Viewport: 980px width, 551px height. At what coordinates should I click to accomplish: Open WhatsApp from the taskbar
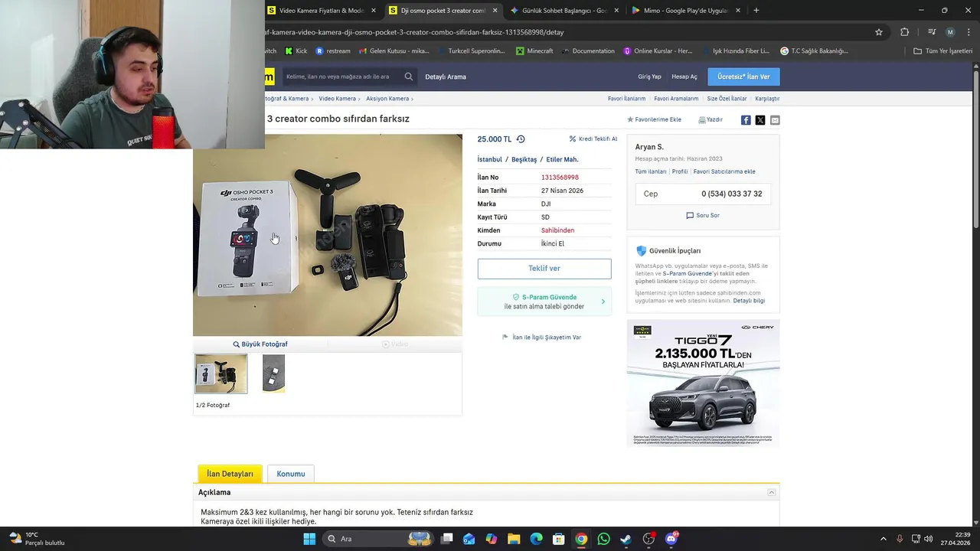pyautogui.click(x=604, y=539)
